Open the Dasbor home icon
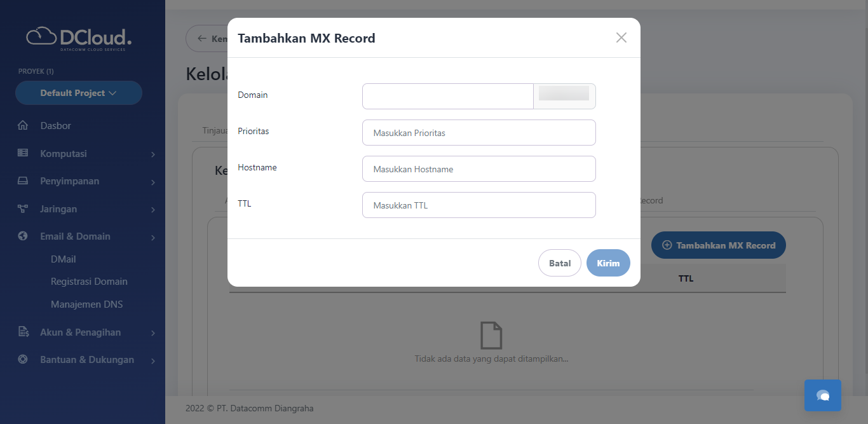Viewport: 868px width, 424px height. tap(23, 125)
